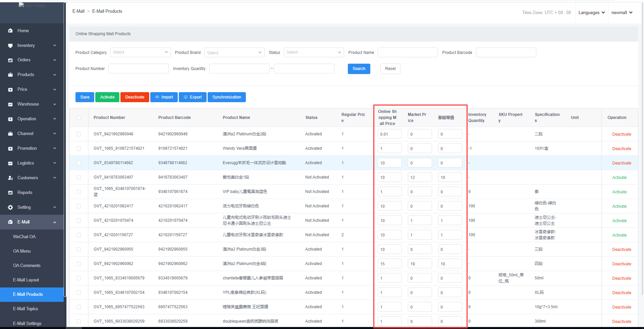
Task: Expand the Languages dropdown
Action: point(591,13)
